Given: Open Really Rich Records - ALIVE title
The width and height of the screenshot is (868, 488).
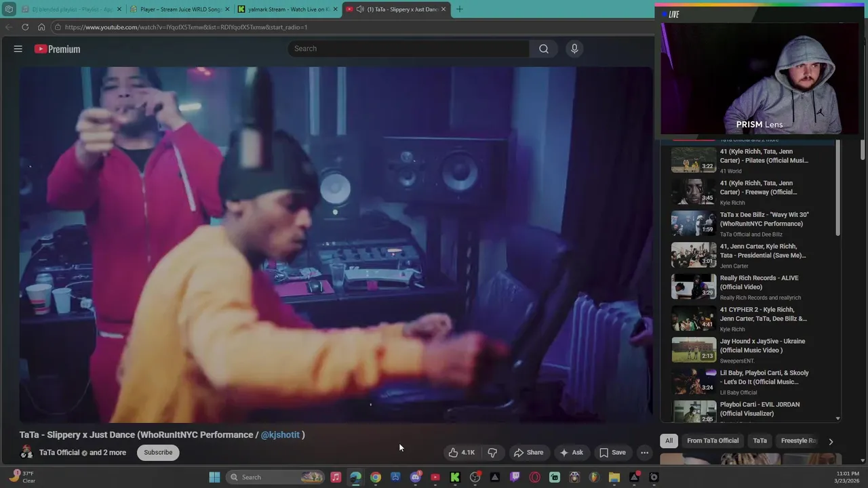Looking at the screenshot, I should (x=759, y=283).
